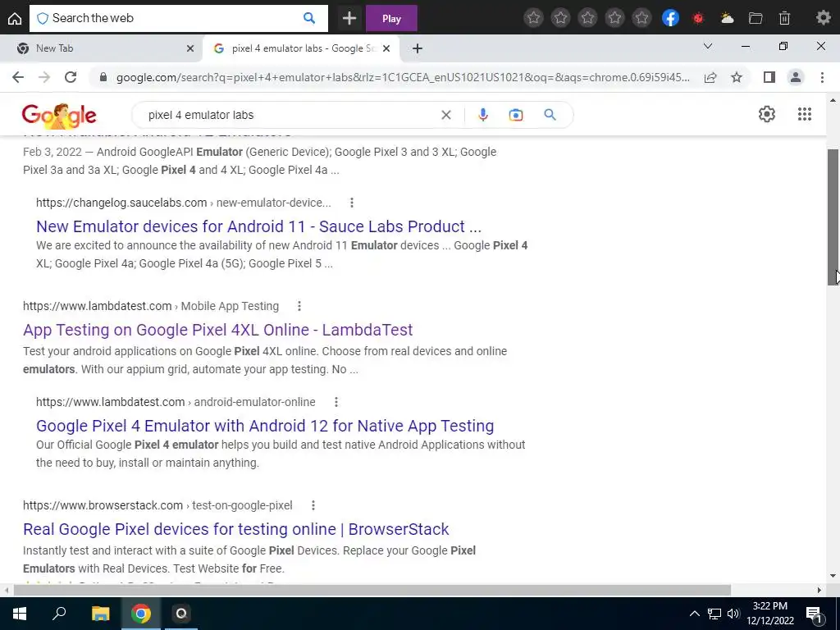Screen dimensions: 840x630
Task: Click the red ladybug icon
Action: point(698,18)
